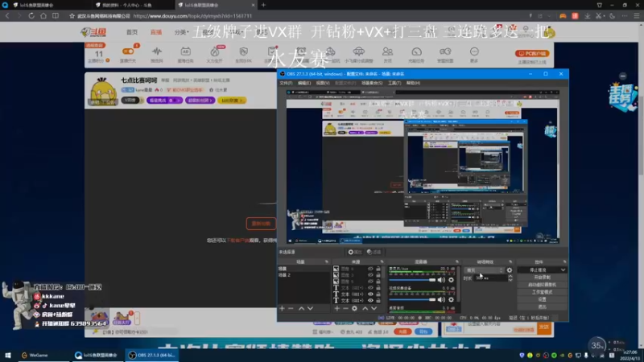Image resolution: width=644 pixels, height=362 pixels.
Task: Open settings gear for the second mixer channel
Action: coord(451,299)
